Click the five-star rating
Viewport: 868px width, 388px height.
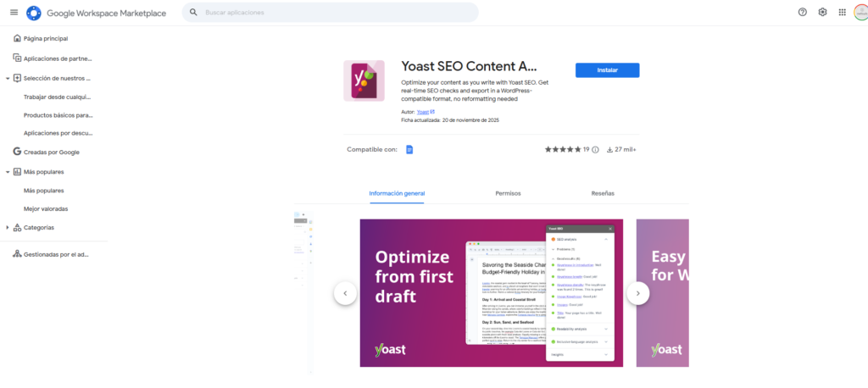click(x=563, y=149)
